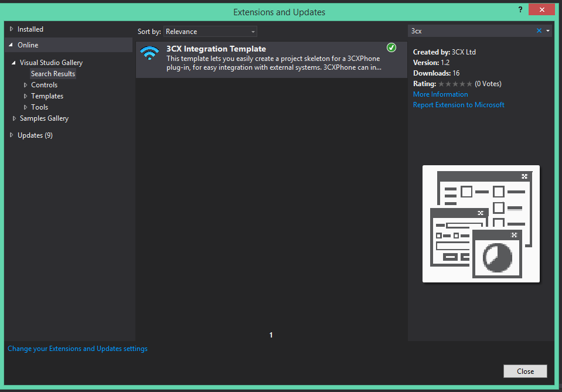
Task: Click the 3CX template description text
Action: [x=274, y=63]
